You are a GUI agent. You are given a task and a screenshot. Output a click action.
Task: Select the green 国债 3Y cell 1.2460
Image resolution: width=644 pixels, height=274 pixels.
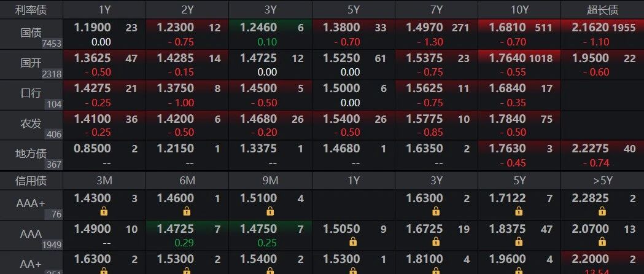pyautogui.click(x=270, y=34)
